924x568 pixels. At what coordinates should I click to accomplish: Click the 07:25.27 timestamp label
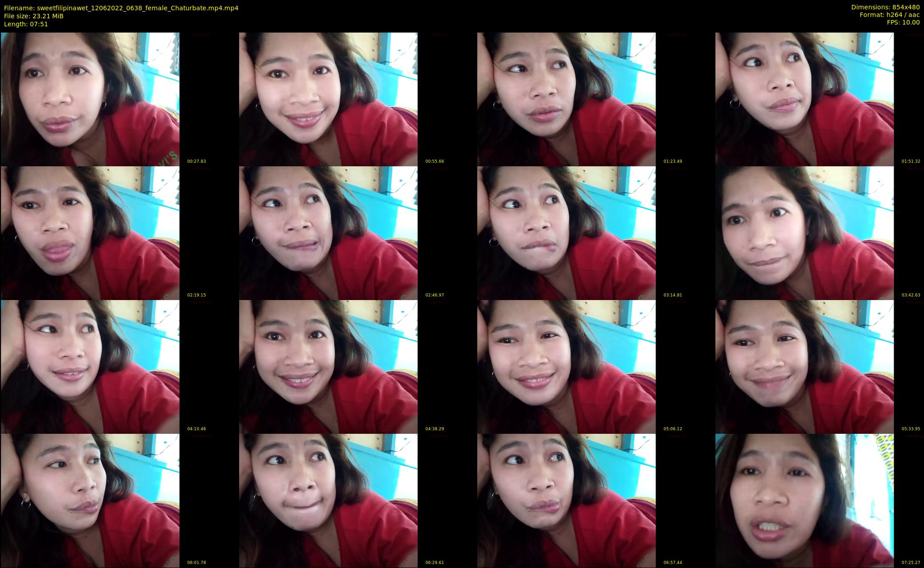coord(911,563)
